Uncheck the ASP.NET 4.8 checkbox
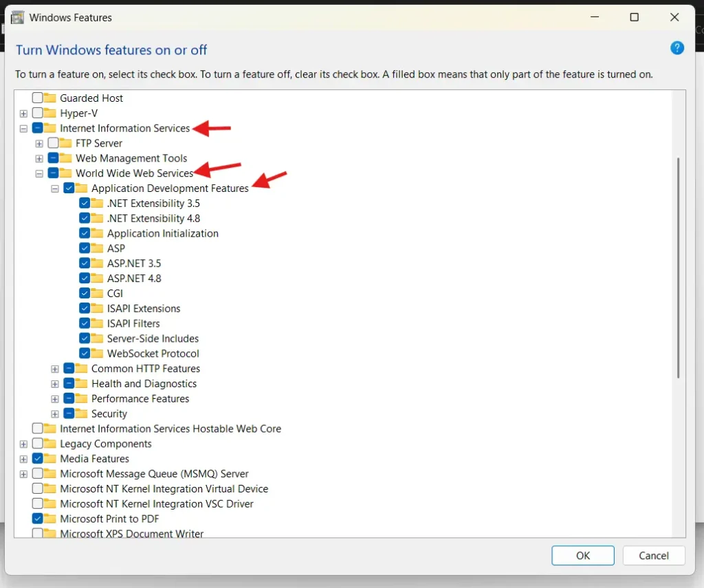The image size is (704, 588). click(x=85, y=278)
